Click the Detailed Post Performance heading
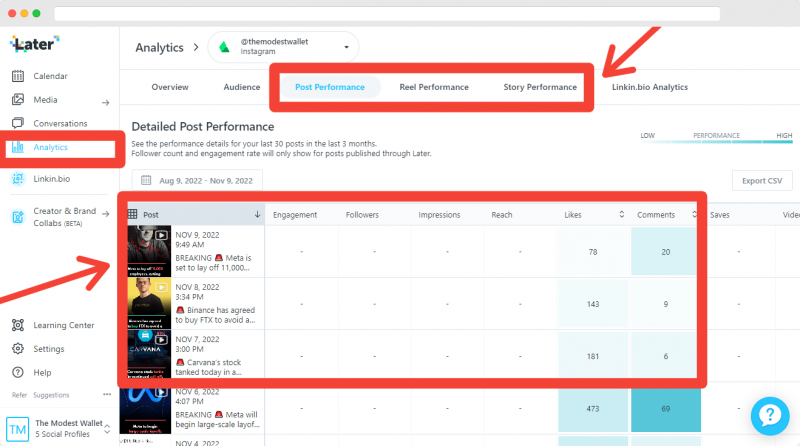 [x=203, y=127]
